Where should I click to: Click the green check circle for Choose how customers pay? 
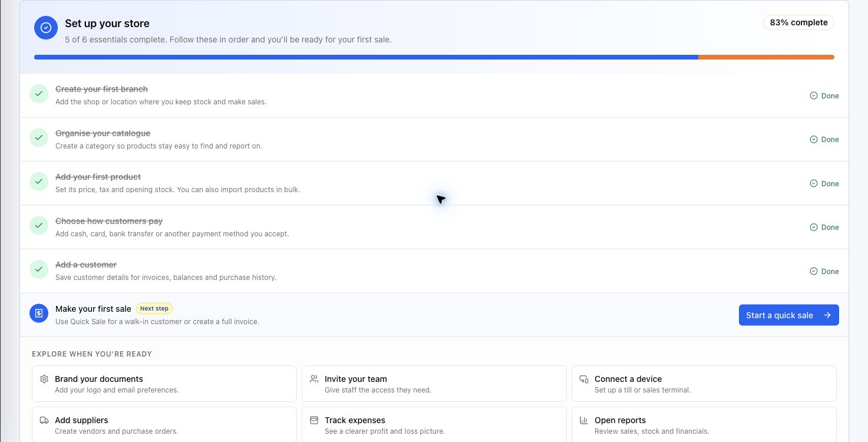(x=39, y=226)
